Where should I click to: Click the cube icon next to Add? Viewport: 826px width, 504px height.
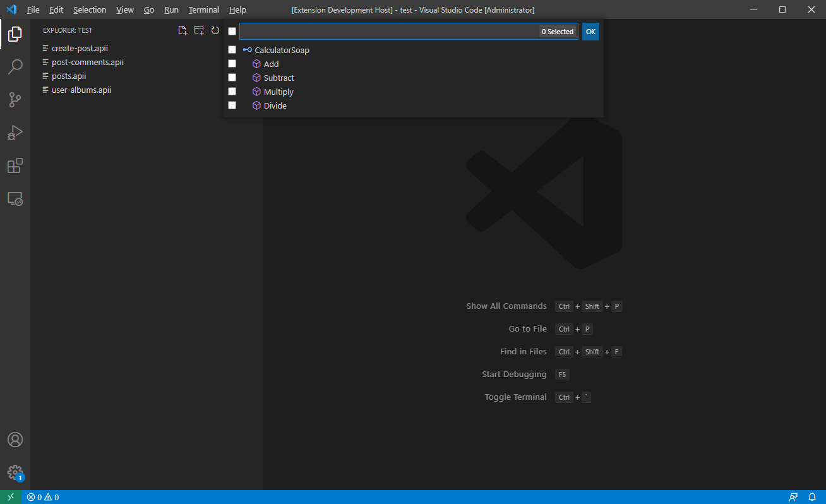(x=256, y=64)
